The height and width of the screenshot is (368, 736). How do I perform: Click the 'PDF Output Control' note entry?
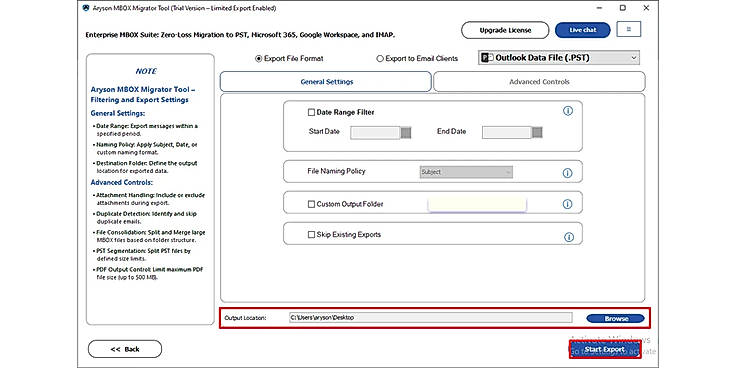(x=148, y=273)
